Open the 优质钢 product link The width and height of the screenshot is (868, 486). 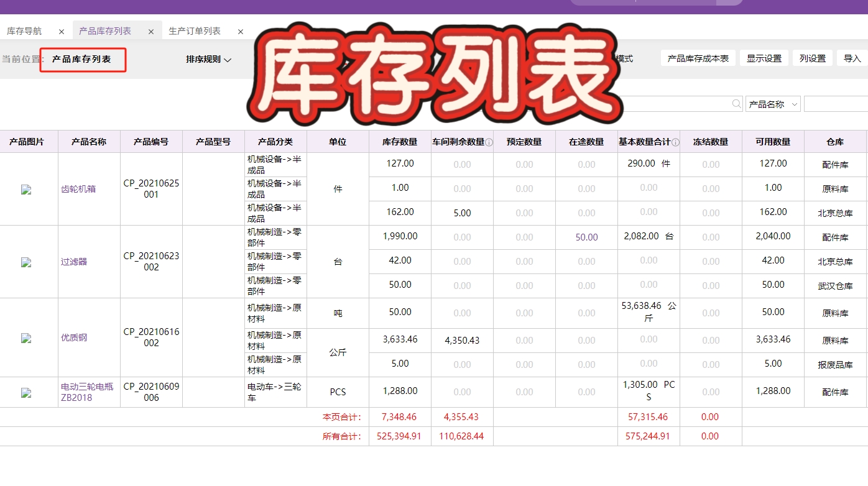(x=74, y=337)
